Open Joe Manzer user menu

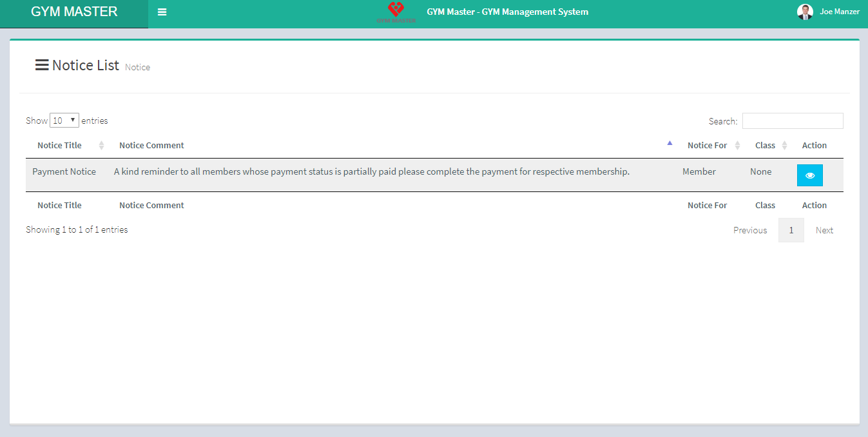[x=839, y=12]
